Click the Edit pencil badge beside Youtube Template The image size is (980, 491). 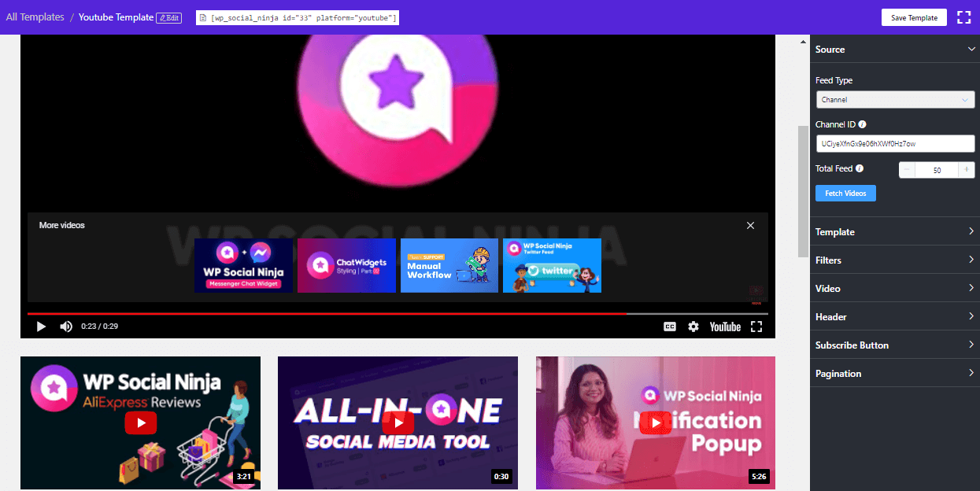[168, 17]
